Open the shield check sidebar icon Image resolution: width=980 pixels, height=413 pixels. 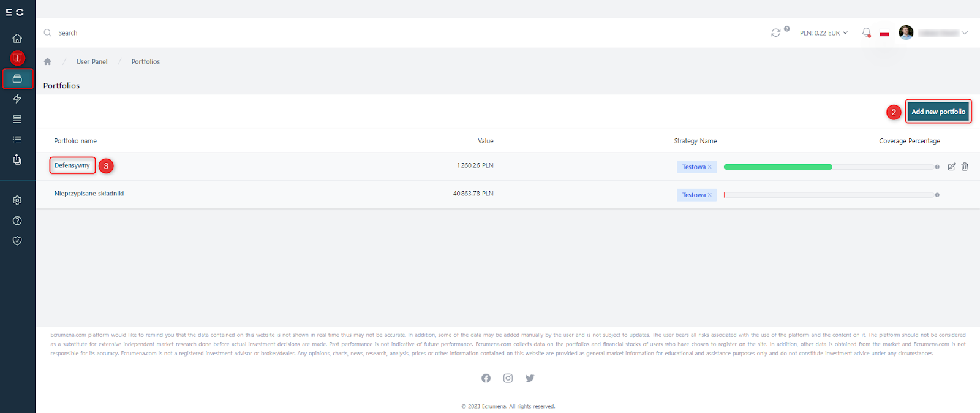point(17,241)
